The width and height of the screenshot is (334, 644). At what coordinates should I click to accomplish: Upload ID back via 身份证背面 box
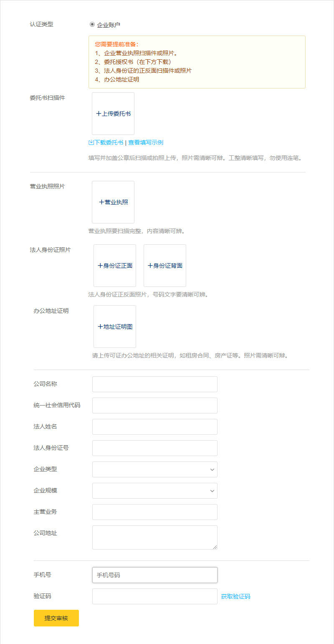pyautogui.click(x=165, y=266)
